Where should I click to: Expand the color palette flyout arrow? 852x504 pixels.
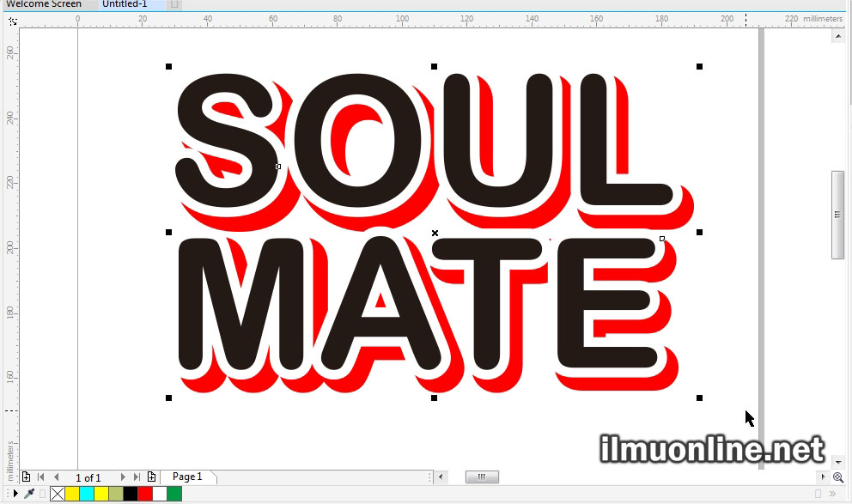pos(15,494)
